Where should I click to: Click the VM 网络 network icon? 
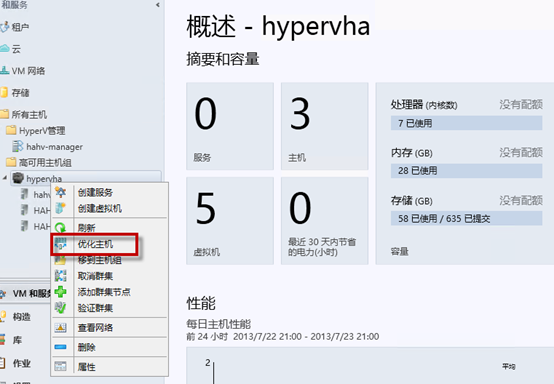5,70
